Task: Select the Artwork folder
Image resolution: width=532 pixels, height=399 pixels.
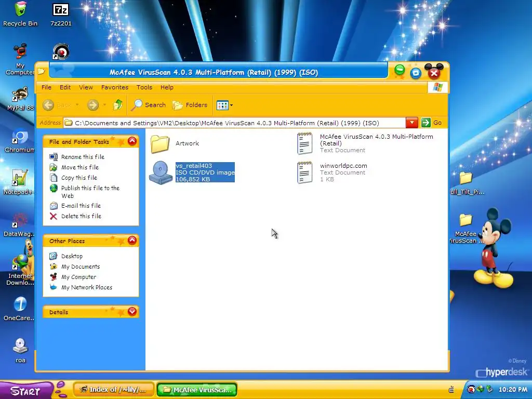Action: pyautogui.click(x=175, y=143)
